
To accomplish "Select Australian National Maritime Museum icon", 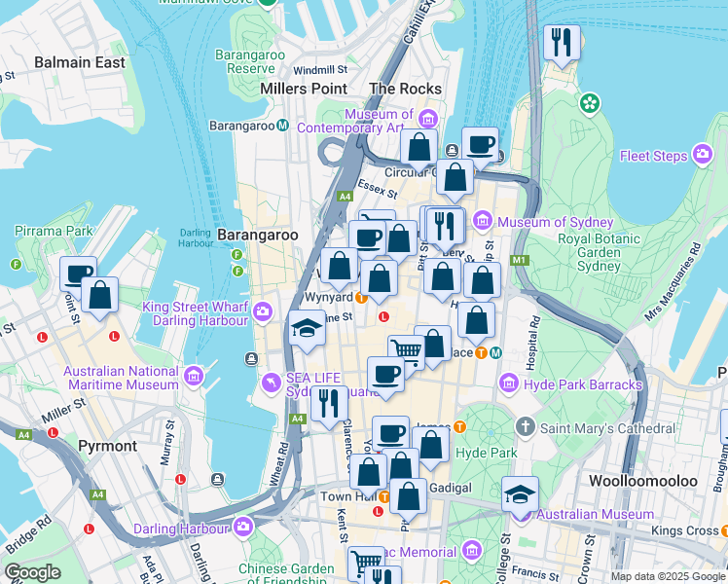I will (x=194, y=376).
